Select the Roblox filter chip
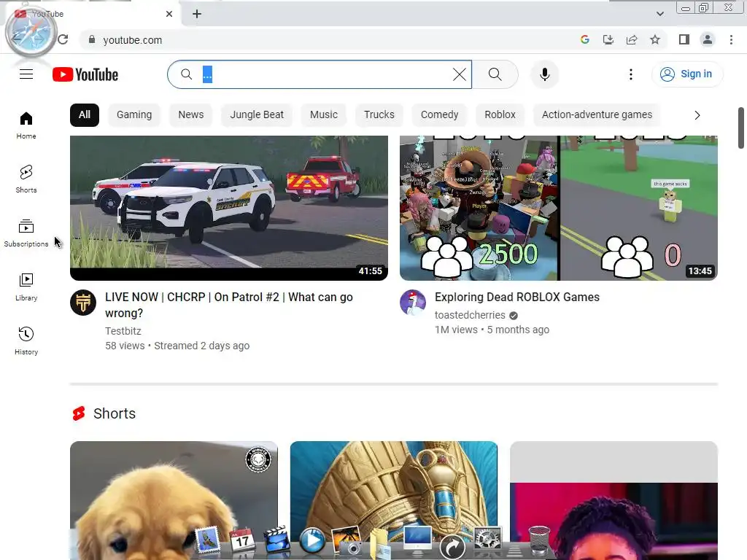The width and height of the screenshot is (747, 560). (500, 114)
